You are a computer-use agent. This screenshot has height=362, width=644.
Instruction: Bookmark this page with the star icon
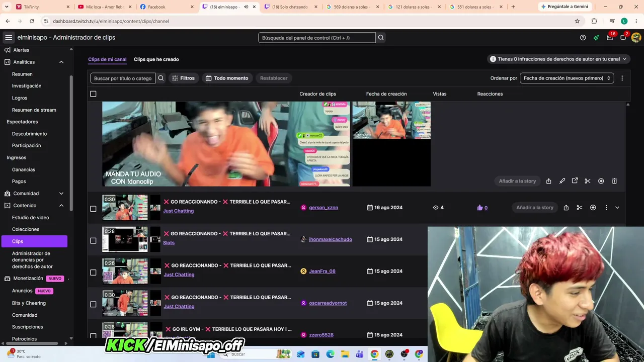pos(577,21)
